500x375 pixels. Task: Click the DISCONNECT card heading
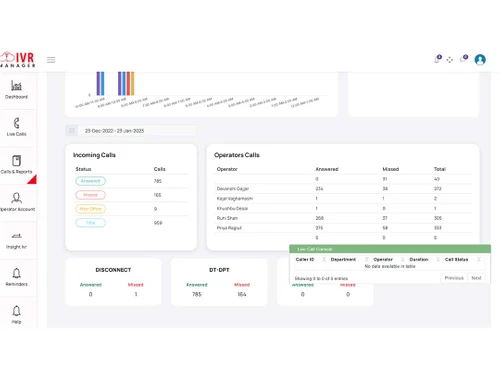click(x=113, y=270)
